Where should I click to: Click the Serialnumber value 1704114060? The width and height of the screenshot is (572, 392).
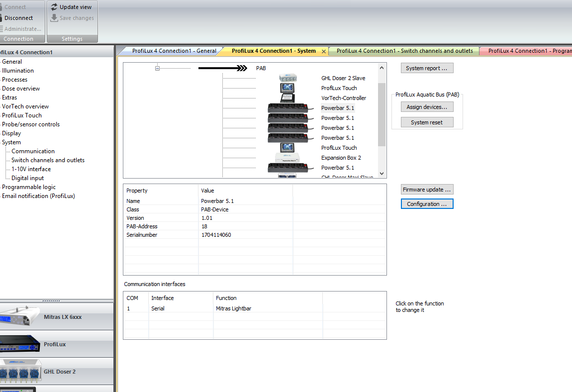pos(216,235)
